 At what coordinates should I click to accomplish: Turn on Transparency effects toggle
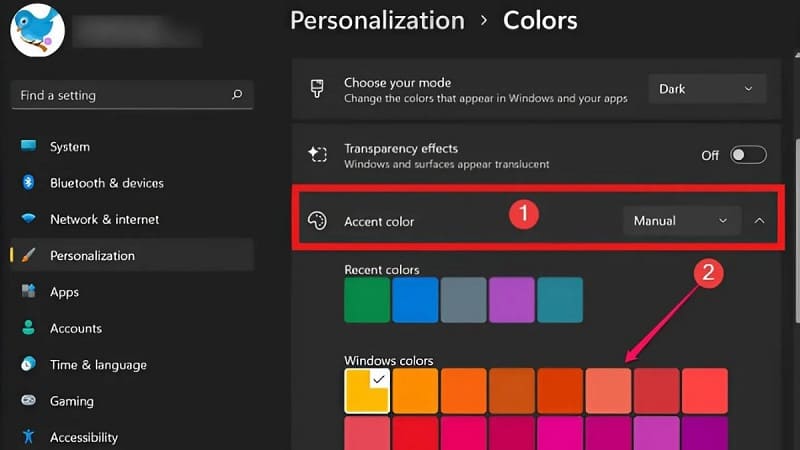[x=747, y=155]
